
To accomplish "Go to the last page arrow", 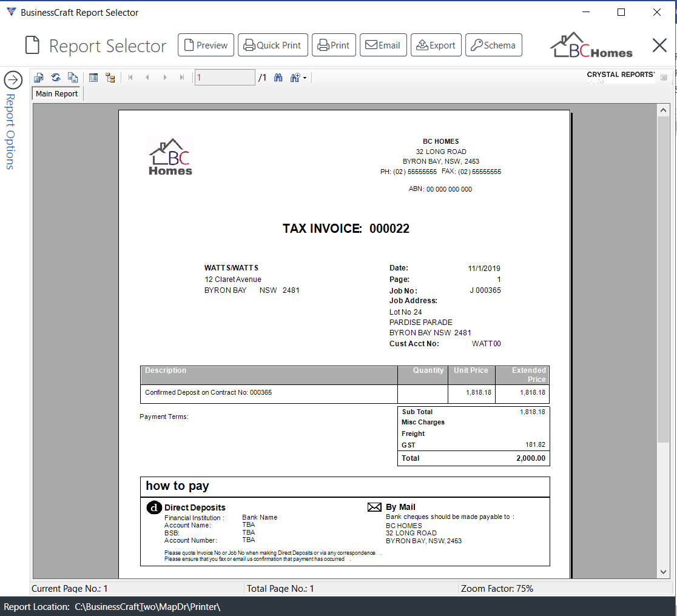I will pos(182,78).
